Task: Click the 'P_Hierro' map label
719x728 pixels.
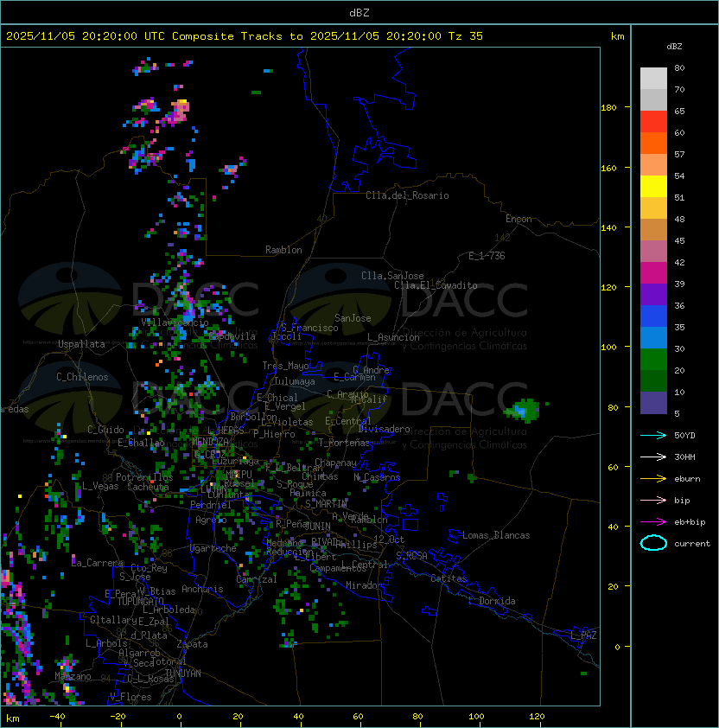Action: (x=274, y=434)
